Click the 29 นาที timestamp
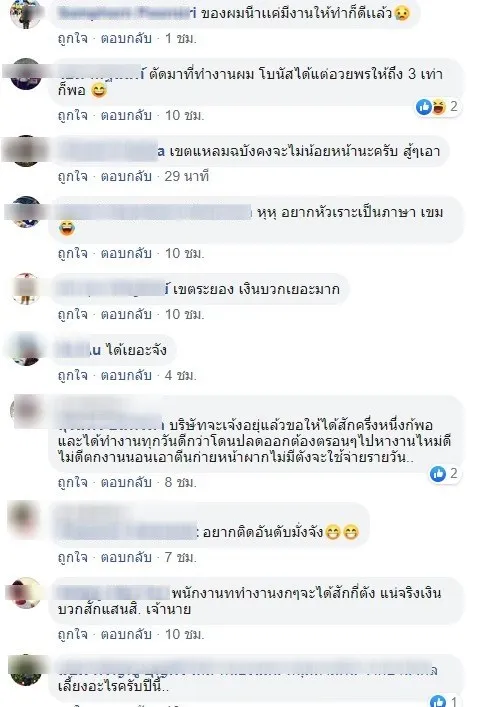 tap(187, 176)
